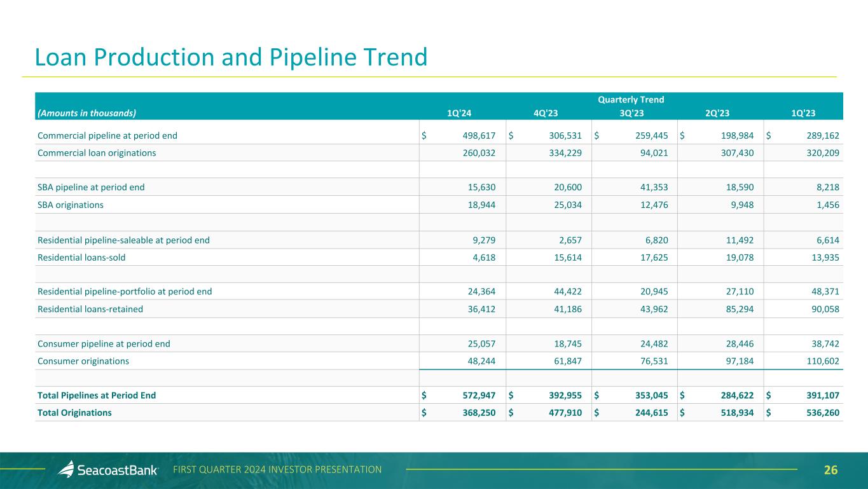Click the 3Q'23 column header
Viewport: 868px width, 489px height.
(x=631, y=113)
